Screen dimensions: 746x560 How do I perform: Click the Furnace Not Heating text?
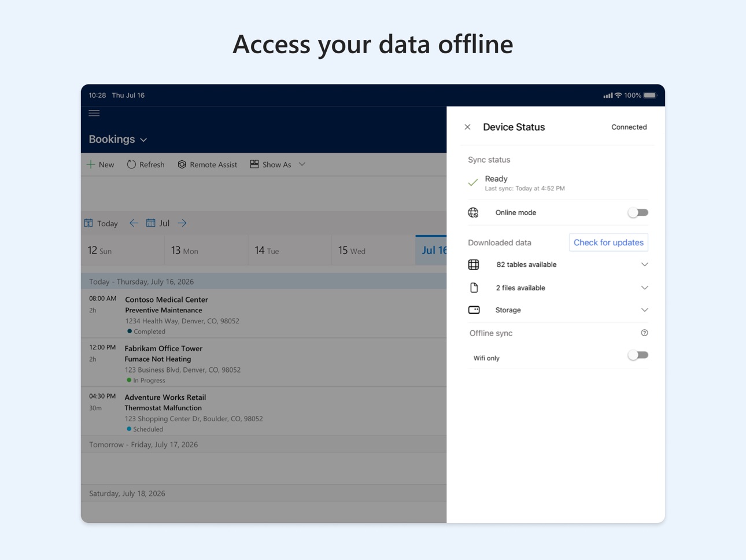pos(158,359)
